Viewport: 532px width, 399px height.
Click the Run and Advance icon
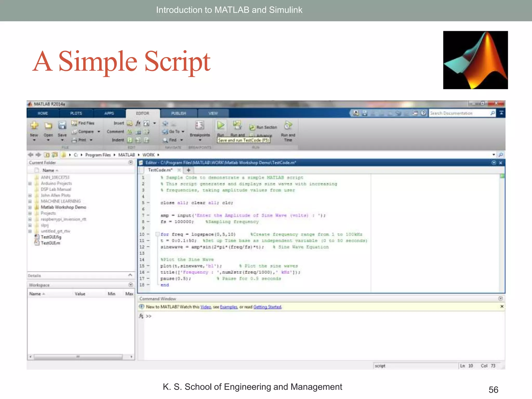point(237,125)
